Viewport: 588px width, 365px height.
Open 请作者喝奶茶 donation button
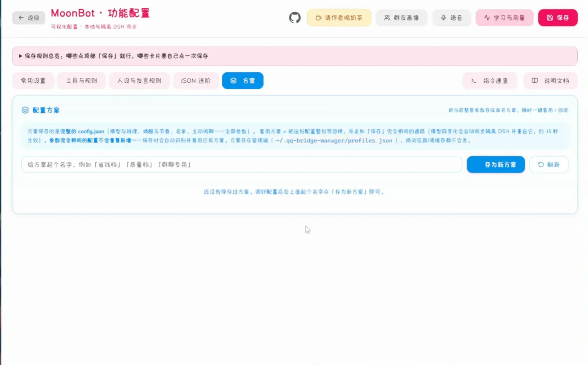(339, 18)
